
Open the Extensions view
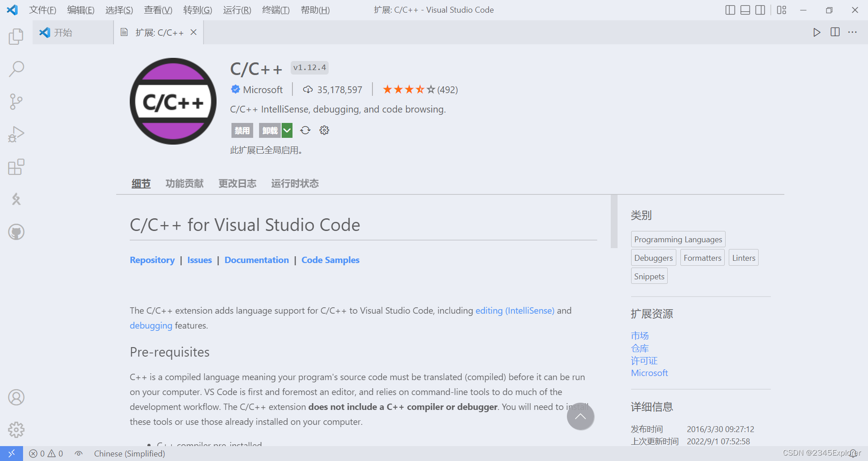coord(16,167)
